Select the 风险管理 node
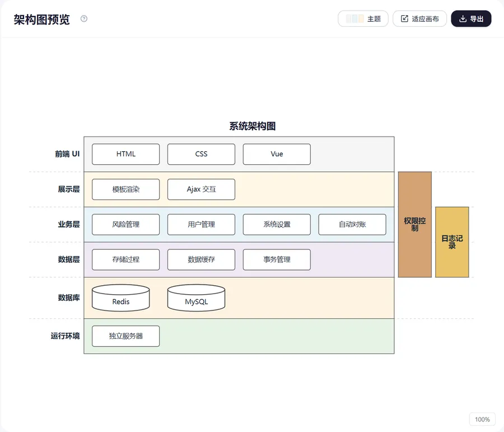The image size is (504, 432). [x=125, y=225]
